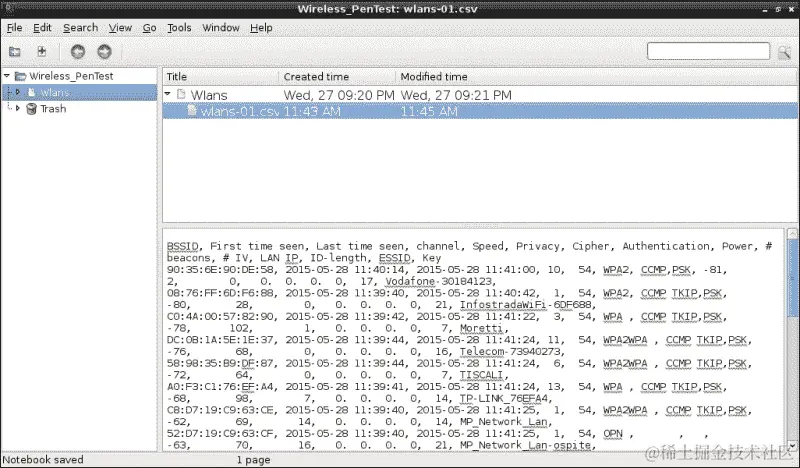The image size is (800, 468).
Task: Click the scrollbar up arrow in editor
Action: tap(792, 233)
